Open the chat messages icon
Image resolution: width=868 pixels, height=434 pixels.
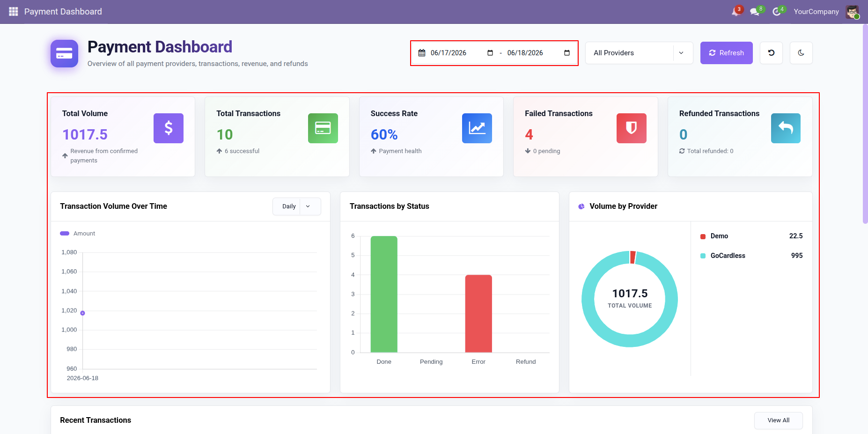click(x=754, y=12)
